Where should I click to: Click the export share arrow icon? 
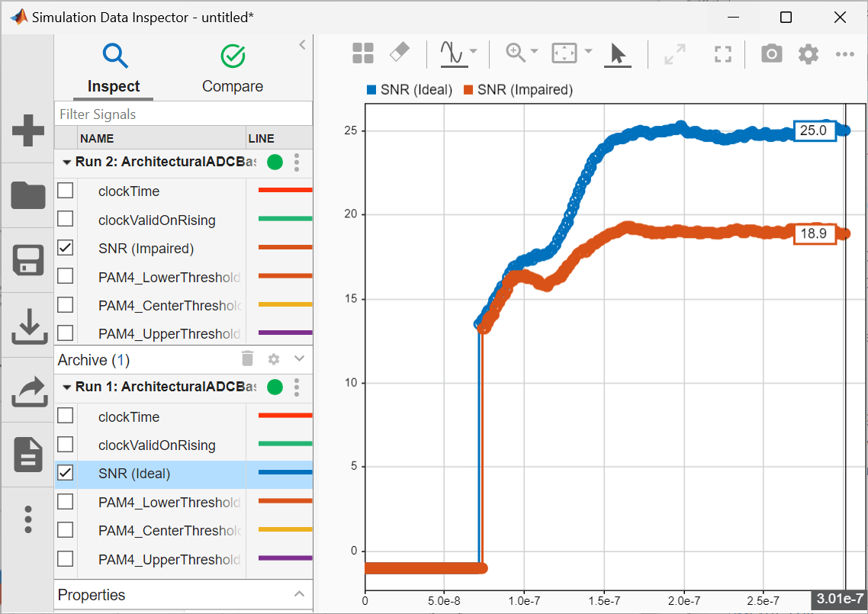coord(28,392)
